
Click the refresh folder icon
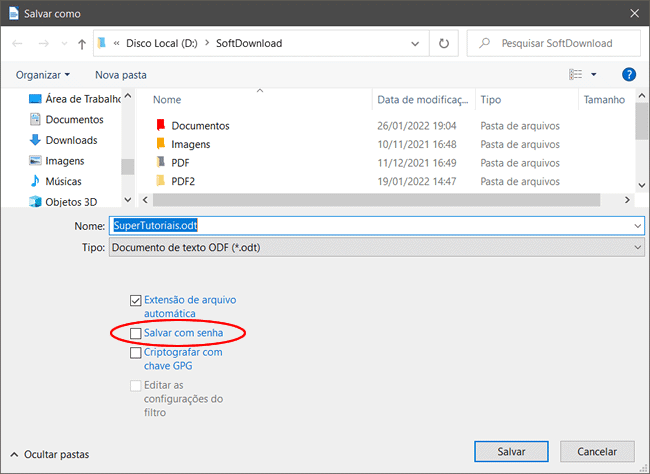click(444, 44)
